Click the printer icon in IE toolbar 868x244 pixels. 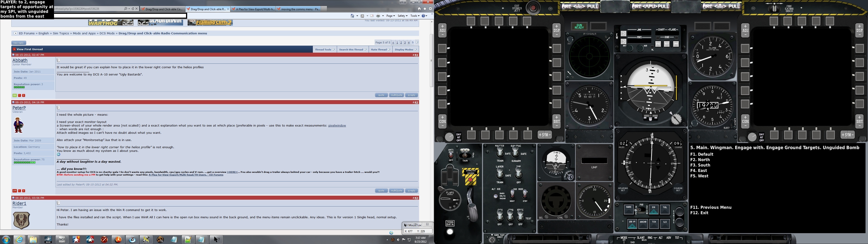378,16
